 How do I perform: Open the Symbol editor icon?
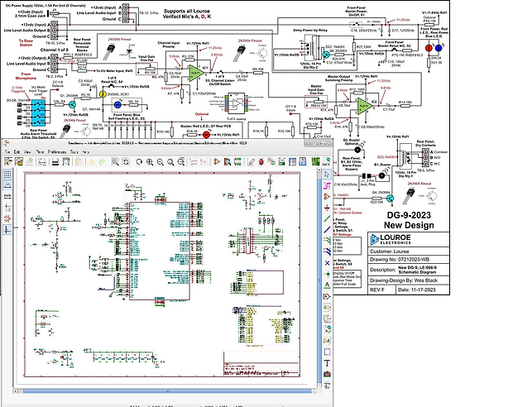tap(217, 161)
